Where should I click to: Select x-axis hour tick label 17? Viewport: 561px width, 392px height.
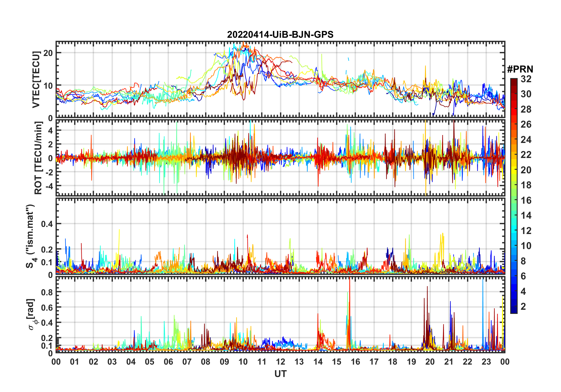[374, 362]
